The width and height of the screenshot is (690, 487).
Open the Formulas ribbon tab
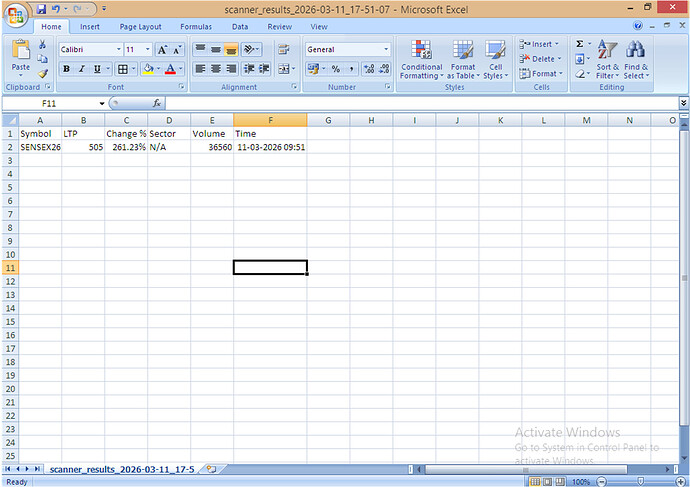tap(195, 27)
